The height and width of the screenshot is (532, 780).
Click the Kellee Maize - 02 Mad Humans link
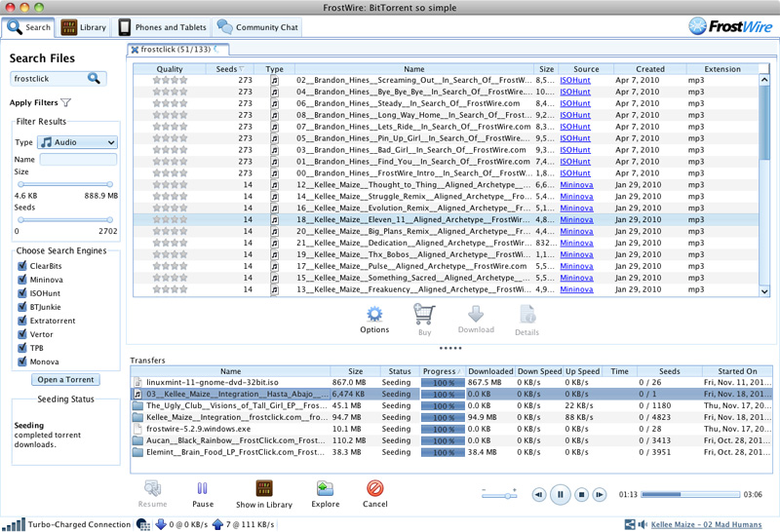pyautogui.click(x=706, y=524)
